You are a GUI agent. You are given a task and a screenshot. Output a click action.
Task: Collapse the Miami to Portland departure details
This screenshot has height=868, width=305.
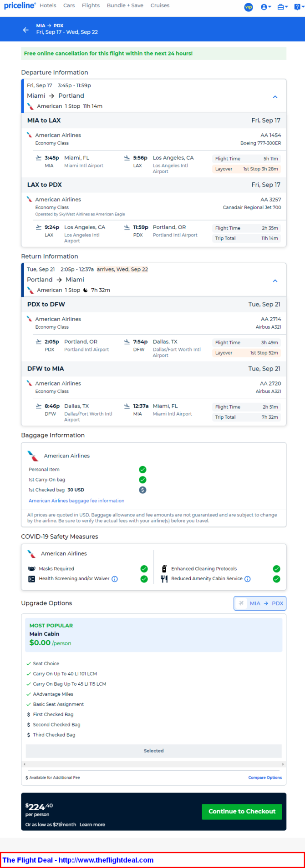coord(275,97)
